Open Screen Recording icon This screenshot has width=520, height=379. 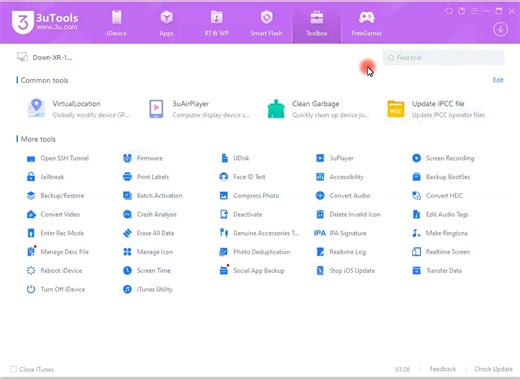[416, 158]
